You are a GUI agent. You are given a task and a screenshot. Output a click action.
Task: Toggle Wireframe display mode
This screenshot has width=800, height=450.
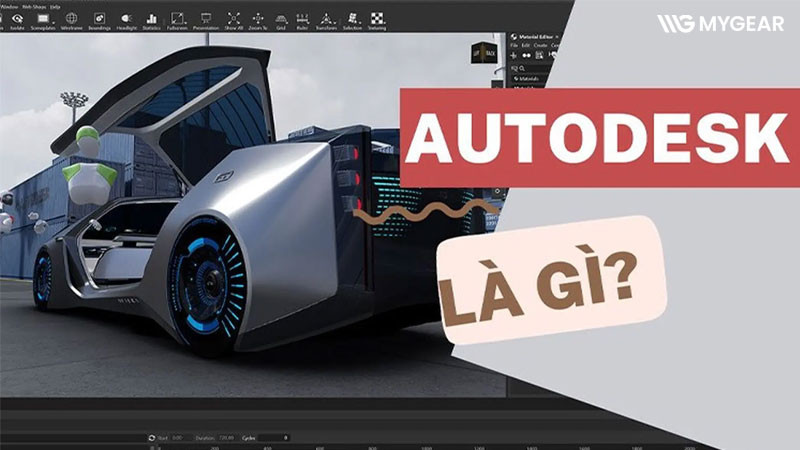point(71,19)
